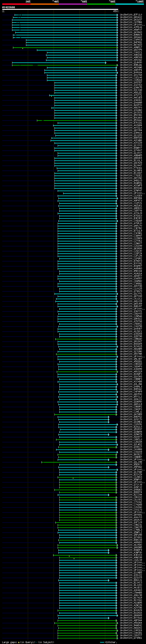
Task: Click the UniRef100_C1E106 label
Action: coord(131,77)
